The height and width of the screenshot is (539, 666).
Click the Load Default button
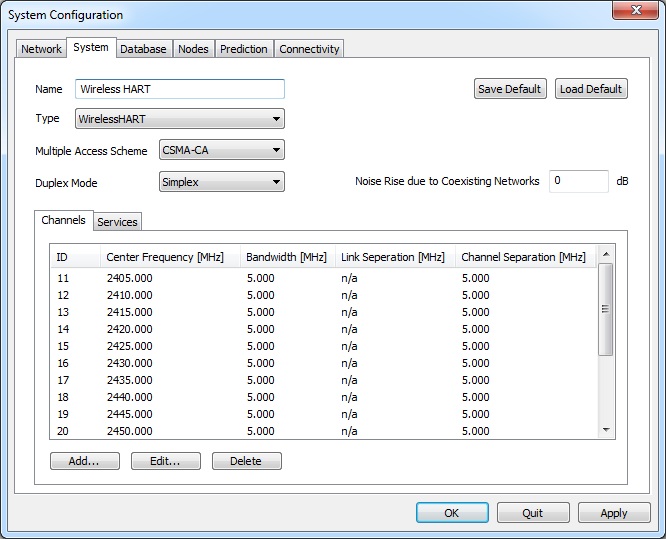590,89
